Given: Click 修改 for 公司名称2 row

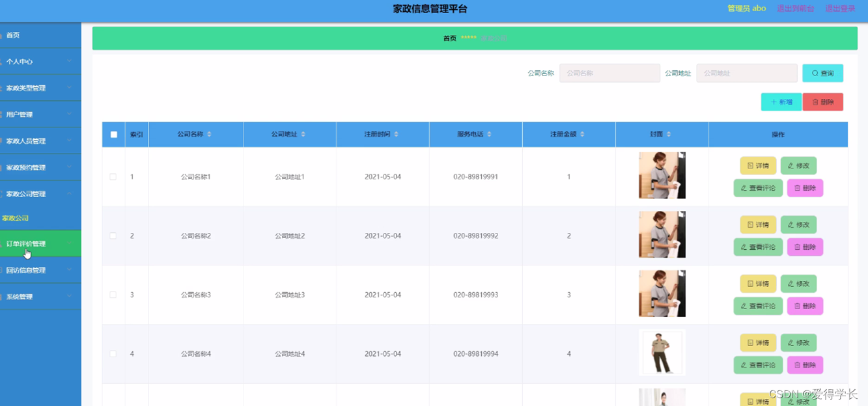Looking at the screenshot, I should 798,224.
